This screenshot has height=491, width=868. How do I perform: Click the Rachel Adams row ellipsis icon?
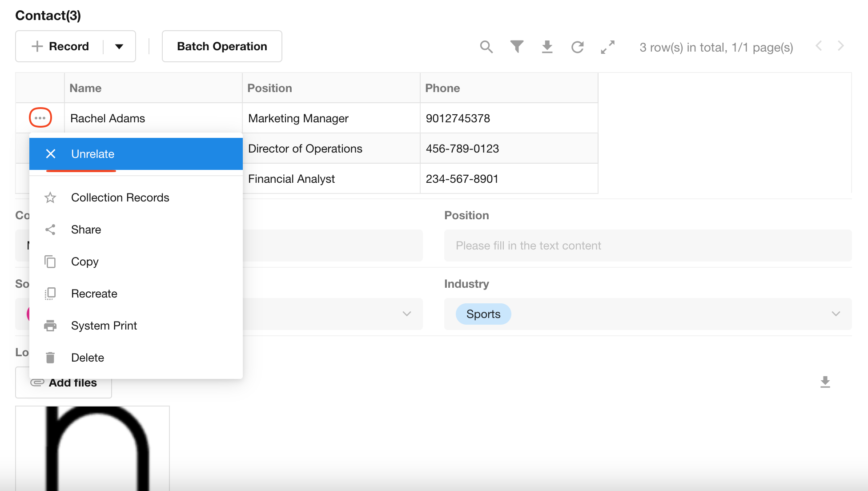pyautogui.click(x=40, y=118)
